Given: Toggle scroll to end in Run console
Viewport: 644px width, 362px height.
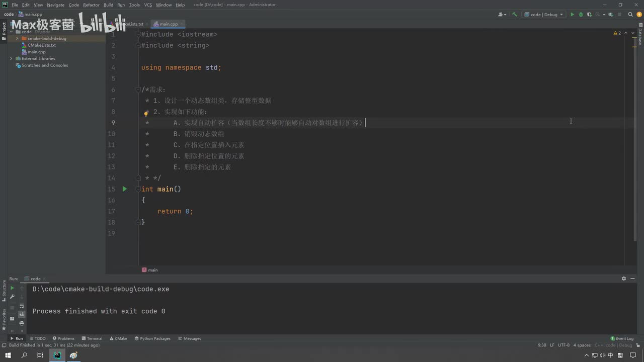Looking at the screenshot, I should [22, 314].
